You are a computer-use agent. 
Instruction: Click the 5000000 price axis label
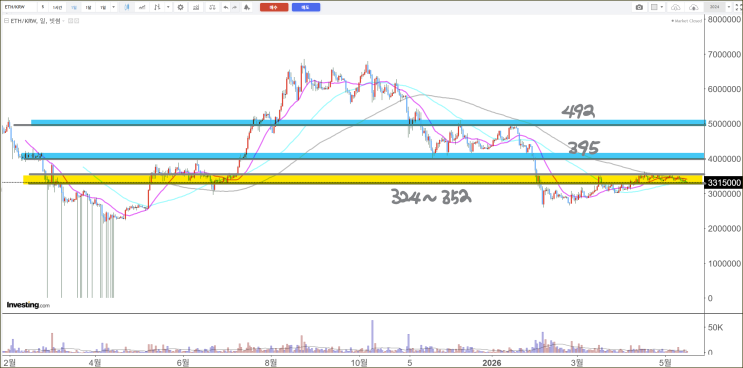click(724, 124)
